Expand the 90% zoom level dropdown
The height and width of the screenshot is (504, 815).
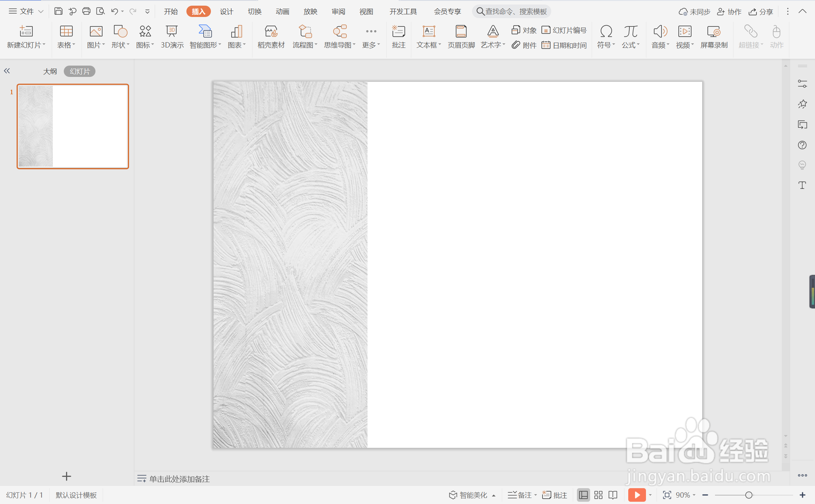pyautogui.click(x=694, y=495)
